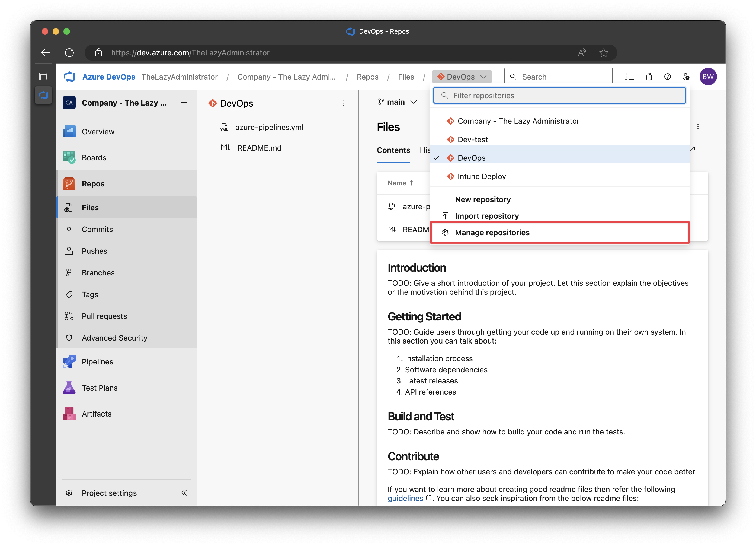Open Commits under Repos
Image resolution: width=756 pixels, height=546 pixels.
127,230
